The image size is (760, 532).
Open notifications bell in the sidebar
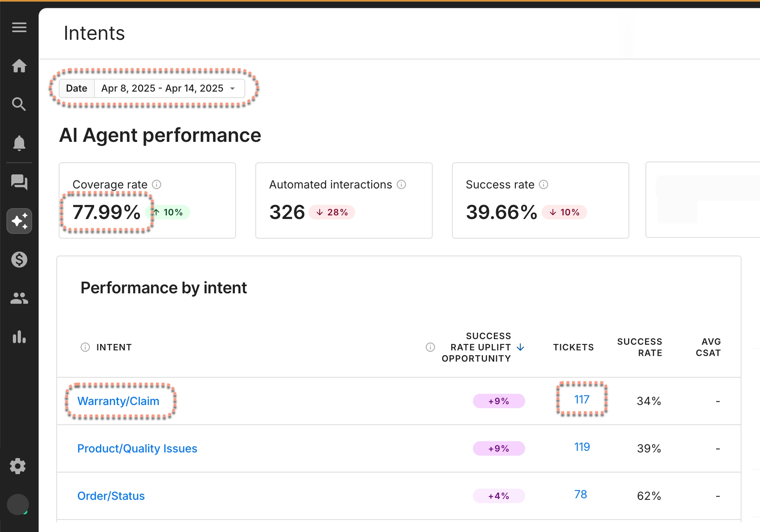tap(19, 143)
